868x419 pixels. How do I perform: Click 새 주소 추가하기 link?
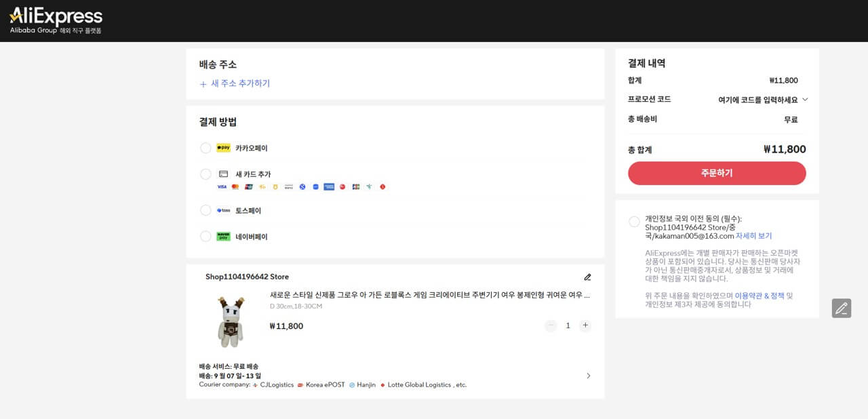(x=240, y=83)
